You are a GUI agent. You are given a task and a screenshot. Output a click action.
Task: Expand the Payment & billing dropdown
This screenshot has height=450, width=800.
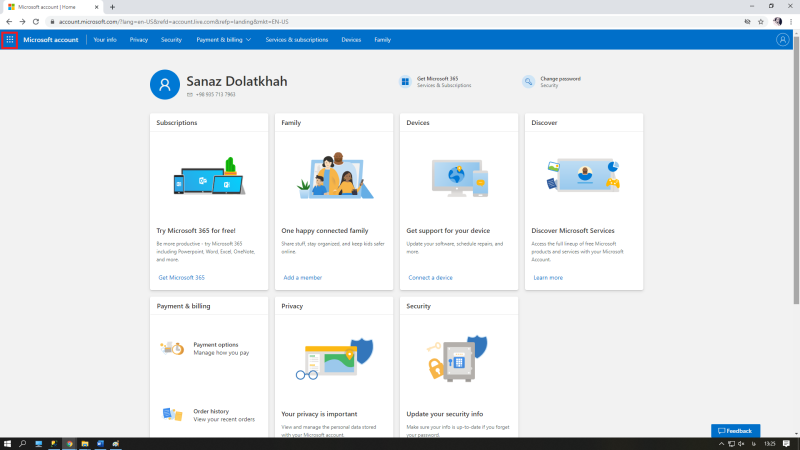pyautogui.click(x=223, y=40)
